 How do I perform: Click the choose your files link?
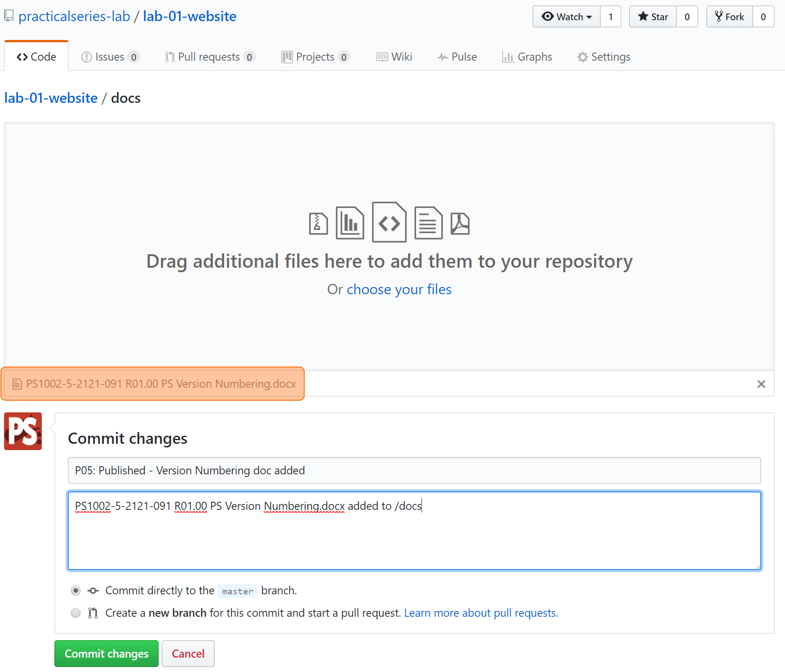399,289
